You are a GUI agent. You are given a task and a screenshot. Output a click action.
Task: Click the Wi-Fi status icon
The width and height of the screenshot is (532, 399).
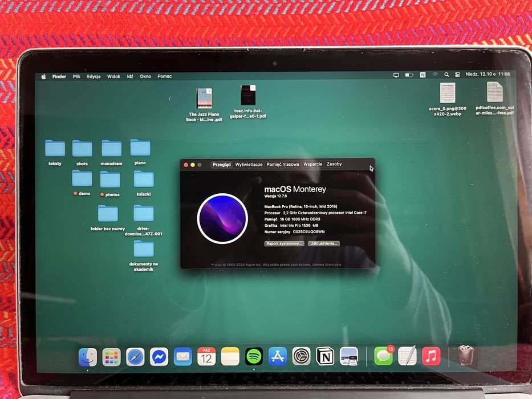[435, 74]
